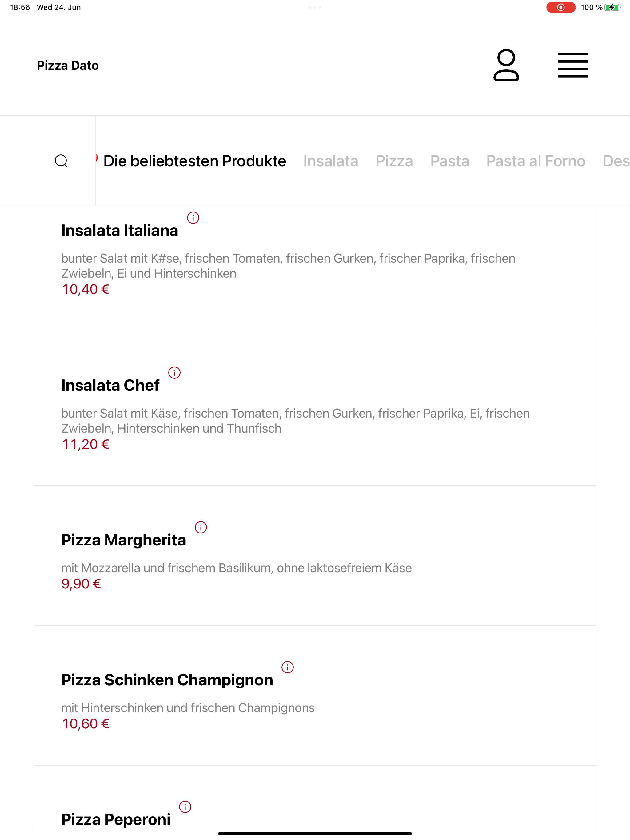Go to Pizza Dato home title
This screenshot has width=630, height=840.
[68, 65]
